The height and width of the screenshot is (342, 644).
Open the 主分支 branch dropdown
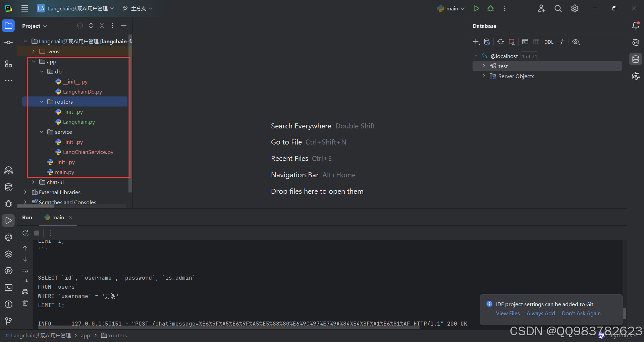(x=138, y=8)
